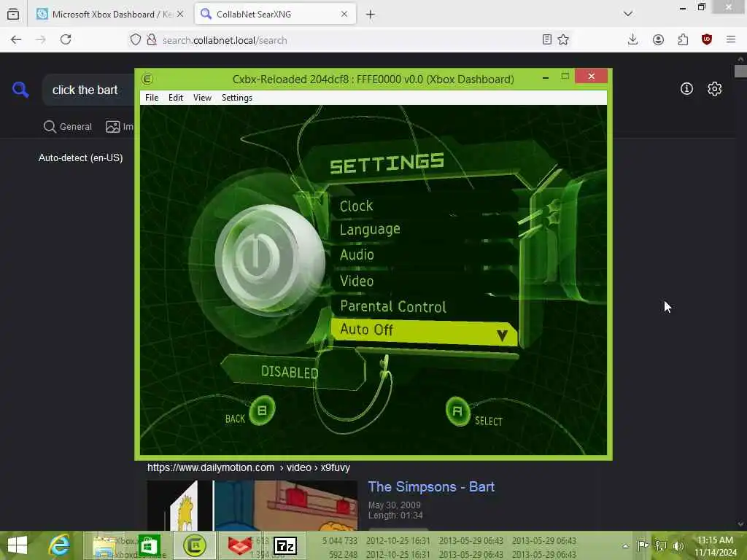The image size is (747, 560).
Task: Open the 7-Zip taskbar icon
Action: pyautogui.click(x=285, y=545)
